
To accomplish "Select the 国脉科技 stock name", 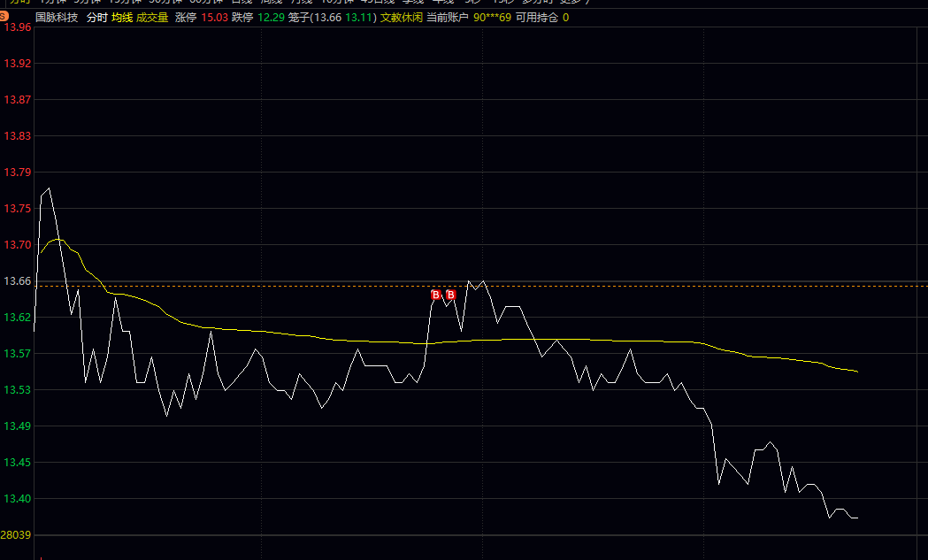I will click(x=57, y=17).
